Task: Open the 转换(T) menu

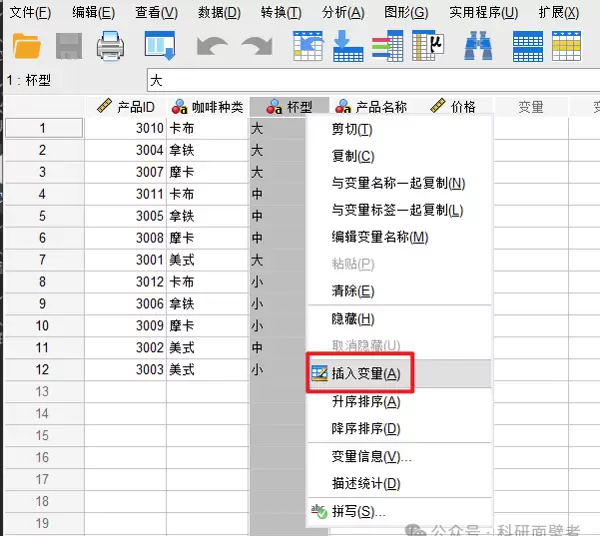Action: coord(280,12)
